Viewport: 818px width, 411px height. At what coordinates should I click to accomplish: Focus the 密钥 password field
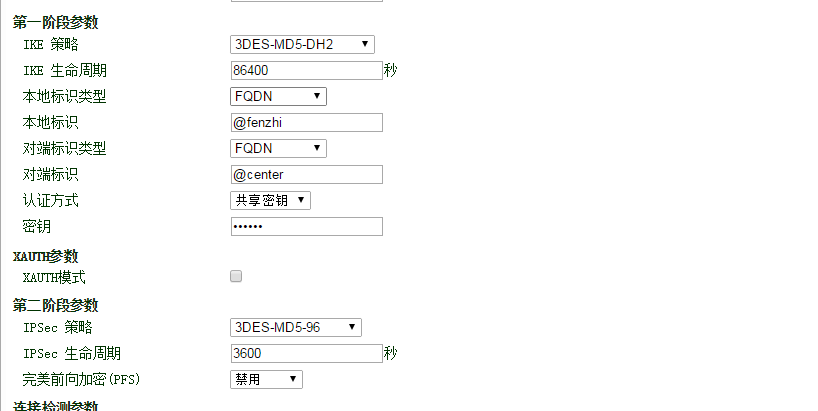[306, 227]
